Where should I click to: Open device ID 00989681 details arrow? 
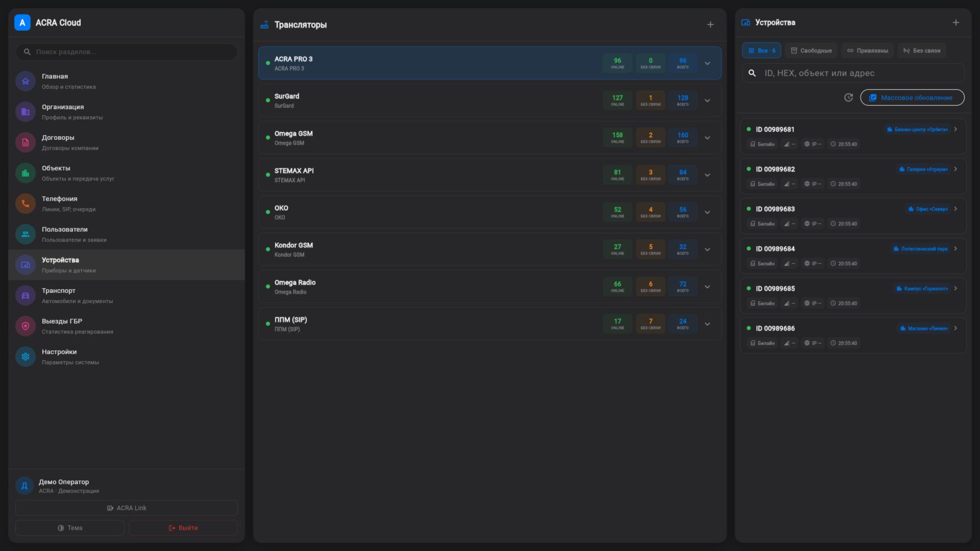(x=955, y=129)
